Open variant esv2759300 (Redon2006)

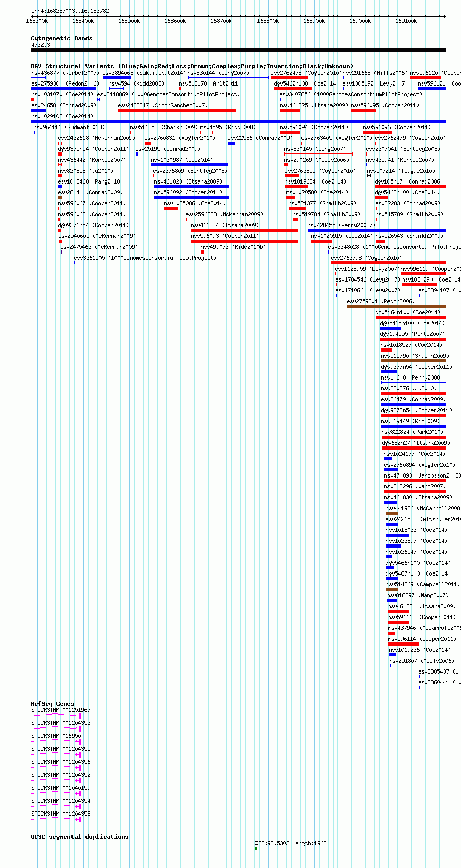[65, 83]
